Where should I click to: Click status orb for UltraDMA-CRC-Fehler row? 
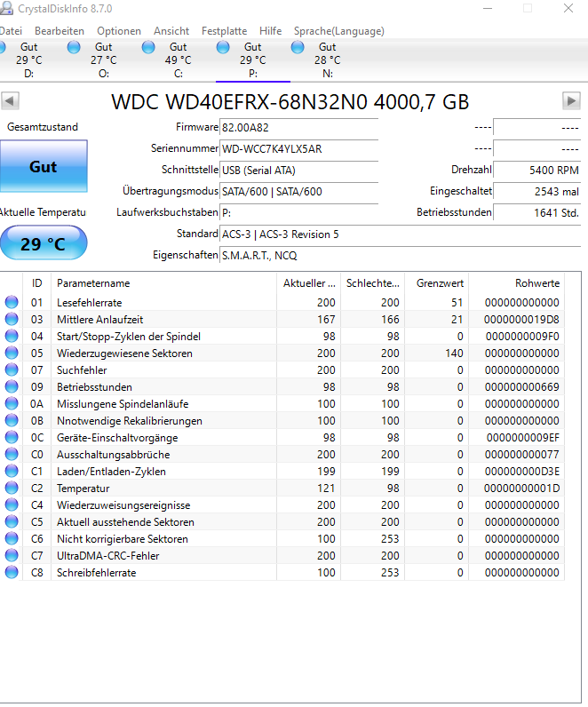click(12, 555)
